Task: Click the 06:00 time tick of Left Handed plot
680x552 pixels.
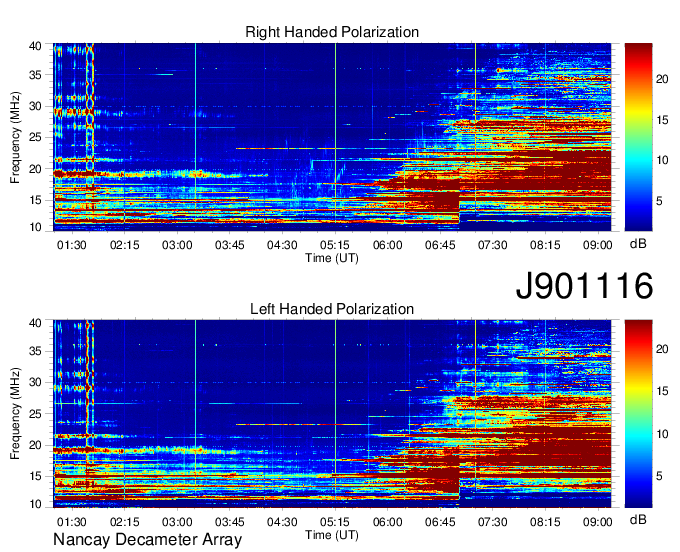Action: pos(388,522)
